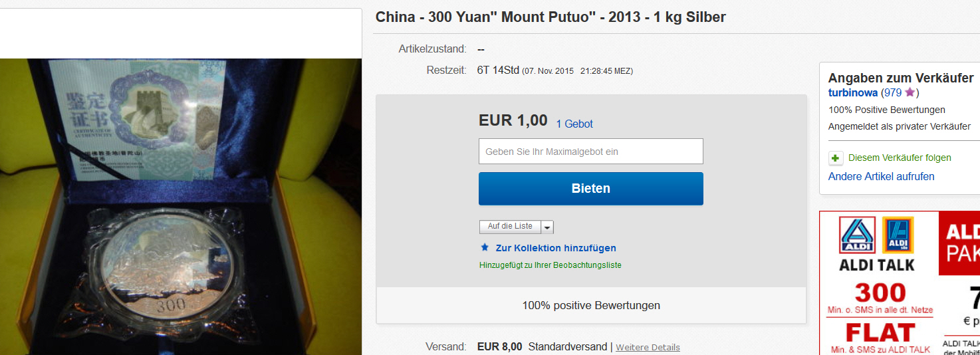The width and height of the screenshot is (980, 355).
Task: Click the green plus follow-seller icon
Action: pos(836,158)
